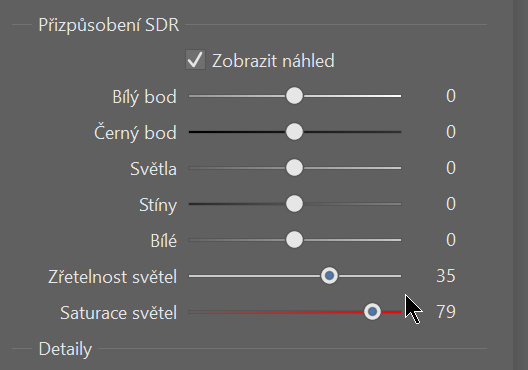This screenshot has width=528, height=370.
Task: Click the Bílé slider handle
Action: 294,240
